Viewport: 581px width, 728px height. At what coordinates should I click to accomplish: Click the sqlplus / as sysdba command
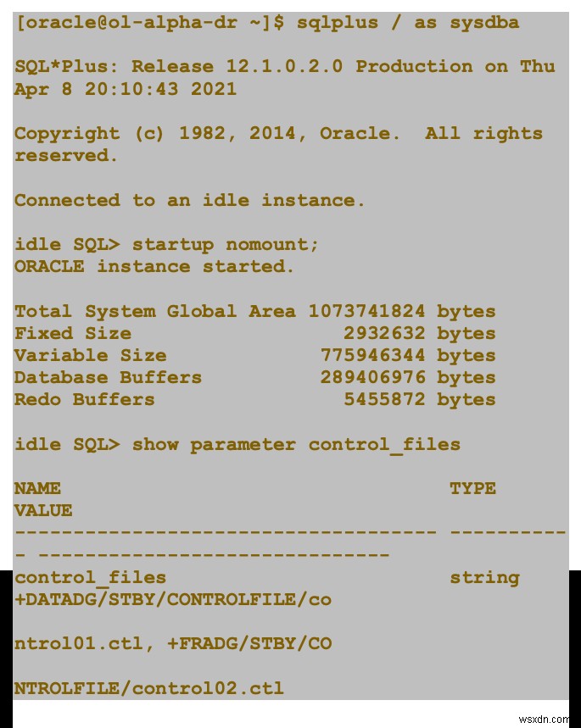coord(408,23)
